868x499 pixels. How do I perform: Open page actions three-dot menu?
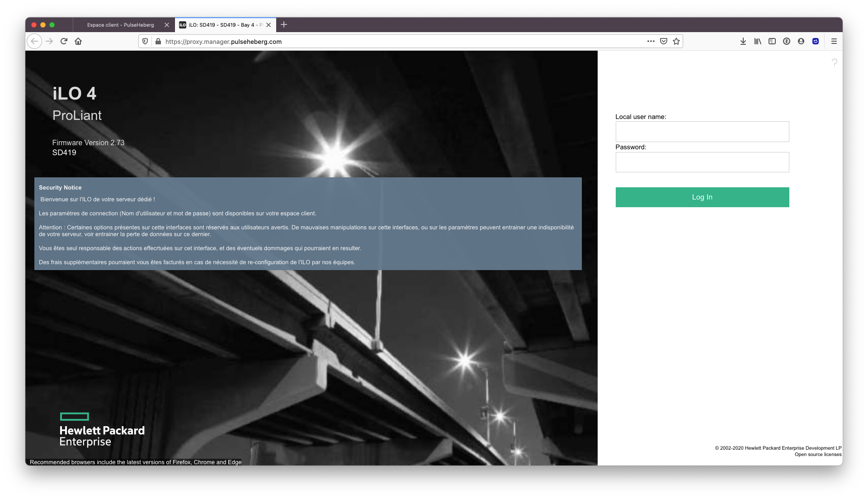(651, 41)
